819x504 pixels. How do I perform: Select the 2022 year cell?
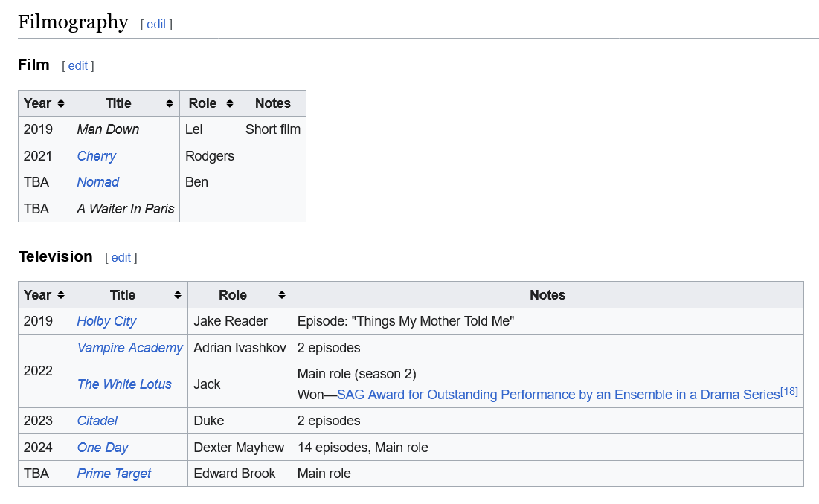click(x=45, y=371)
